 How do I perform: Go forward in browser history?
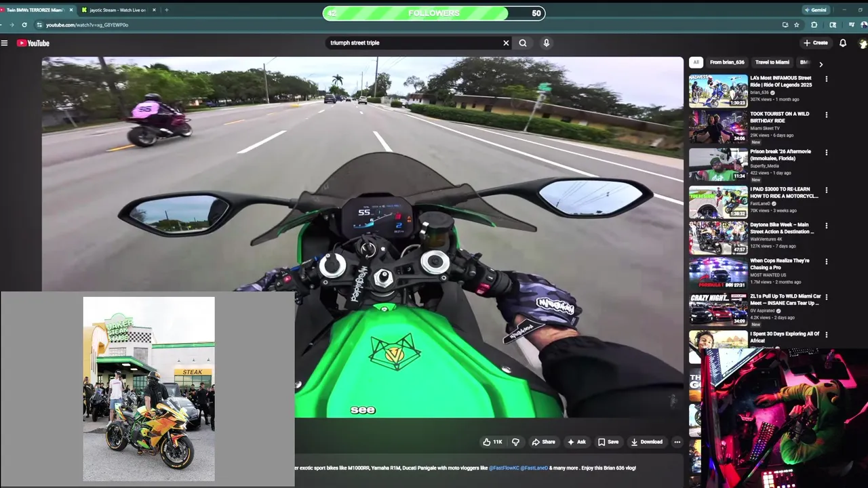[x=12, y=24]
